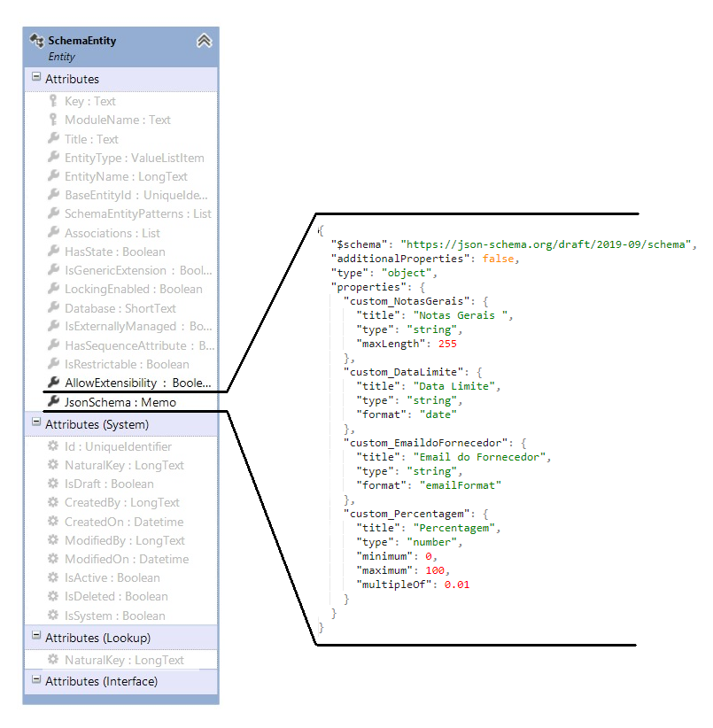The image size is (713, 728).
Task: Click the gear icon beside ModifiedBy : LongText
Action: (53, 540)
